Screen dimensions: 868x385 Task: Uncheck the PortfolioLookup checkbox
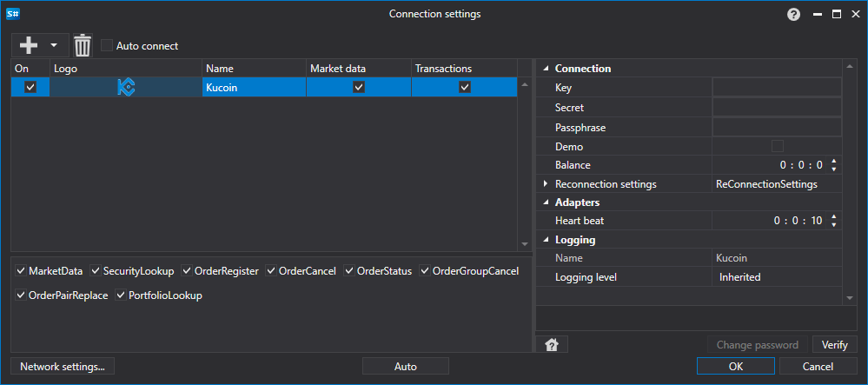pos(121,295)
